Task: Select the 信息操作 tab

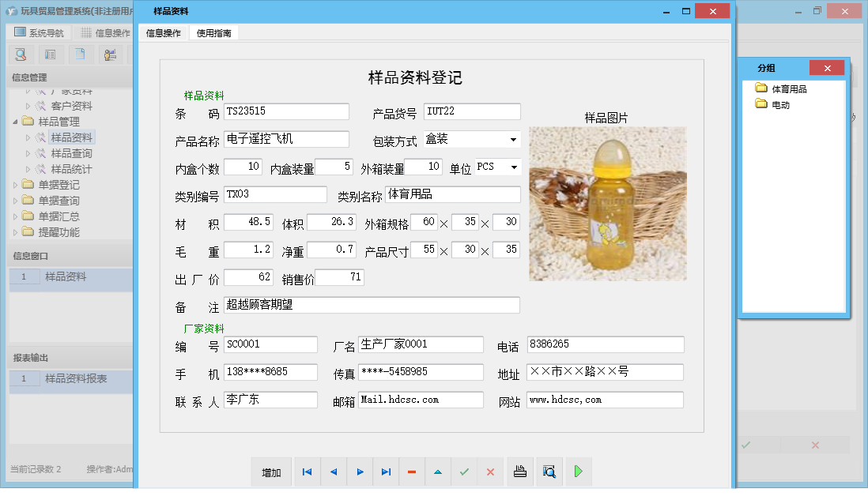Action: click(162, 33)
